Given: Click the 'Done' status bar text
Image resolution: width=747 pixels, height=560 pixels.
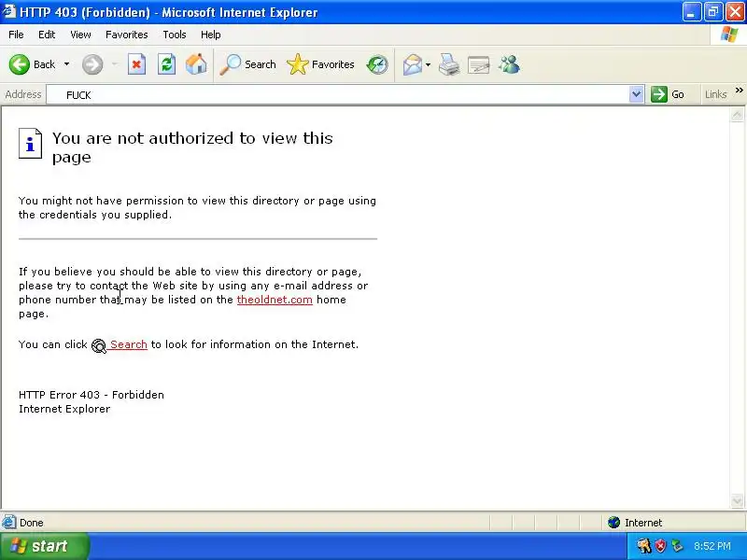Looking at the screenshot, I should [32, 523].
